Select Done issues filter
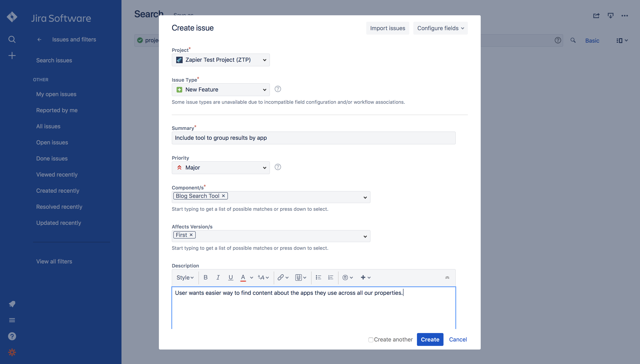 coord(52,158)
